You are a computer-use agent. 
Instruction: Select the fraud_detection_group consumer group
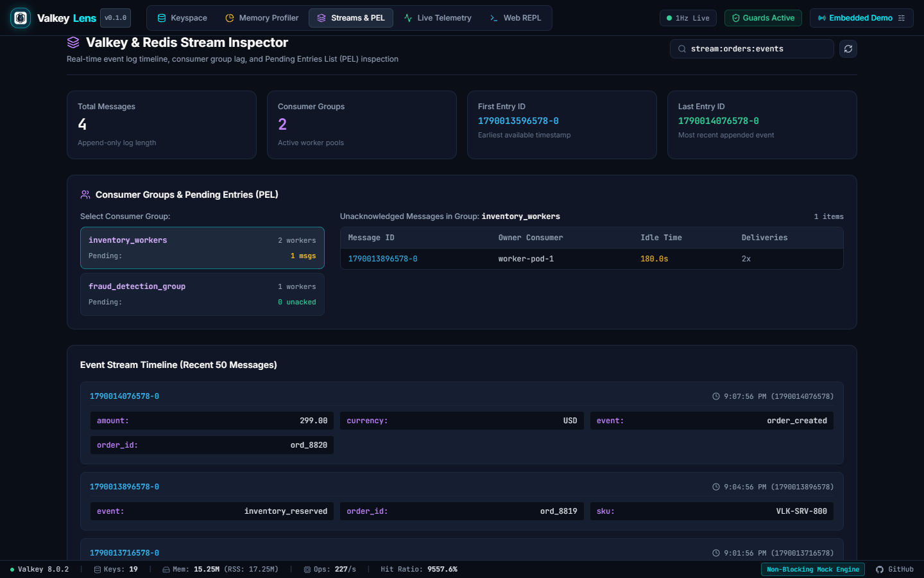pyautogui.click(x=202, y=294)
